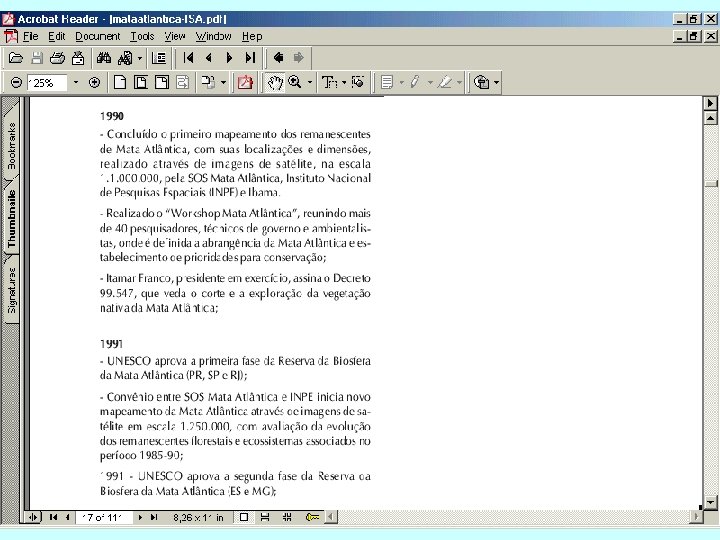The height and width of the screenshot is (540, 720).
Task: Click the Go to Next View arrow
Action: (299, 58)
